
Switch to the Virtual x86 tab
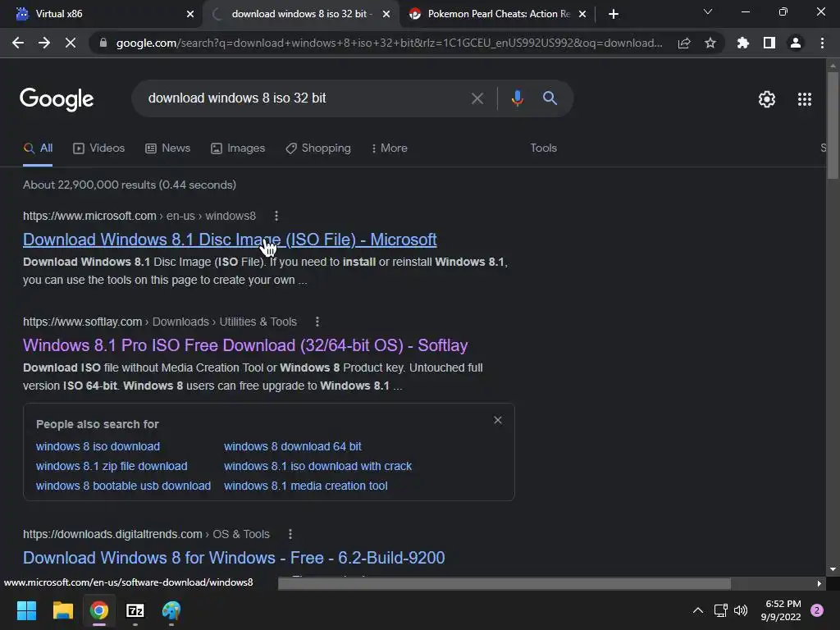[101, 14]
